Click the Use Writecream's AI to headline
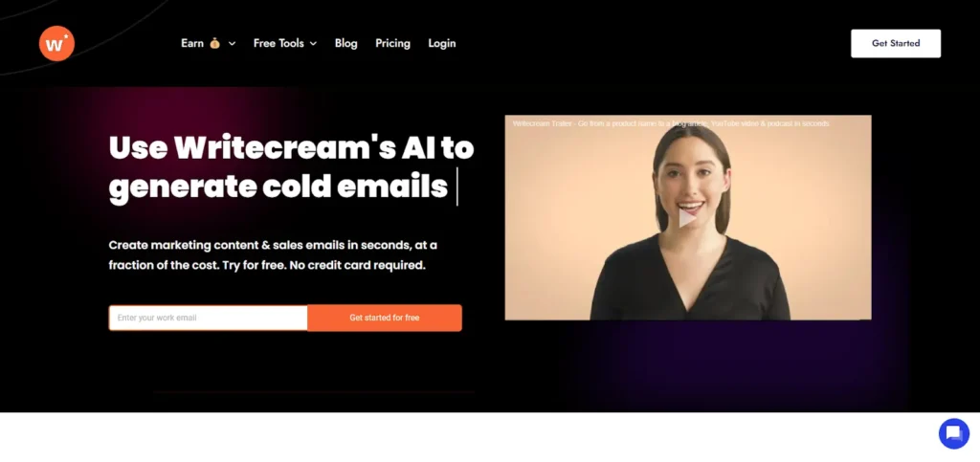 [x=291, y=148]
